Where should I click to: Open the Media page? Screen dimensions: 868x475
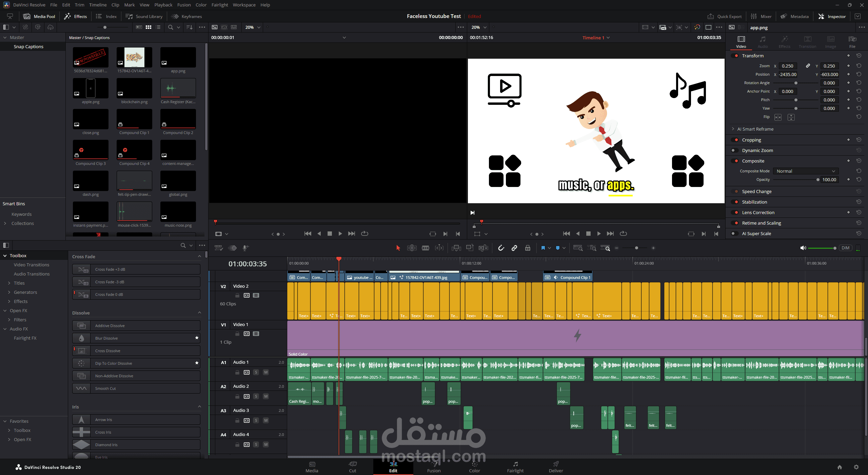point(312,467)
